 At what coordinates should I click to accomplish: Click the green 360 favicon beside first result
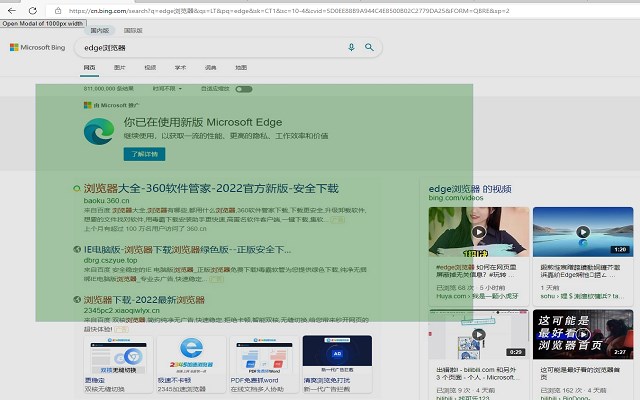[x=76, y=189]
